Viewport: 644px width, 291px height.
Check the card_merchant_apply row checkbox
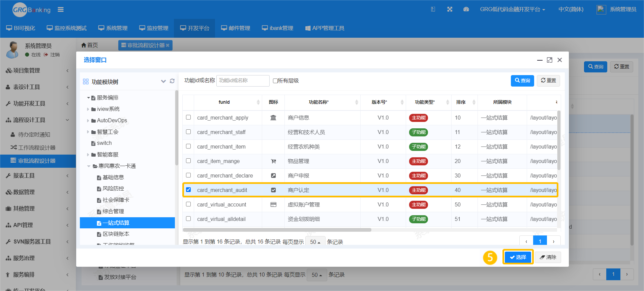pos(188,117)
